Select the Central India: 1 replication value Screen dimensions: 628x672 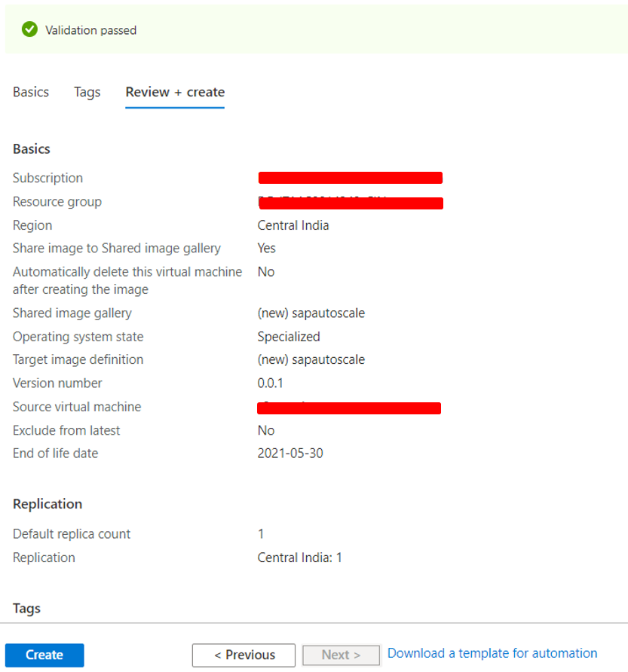[300, 557]
